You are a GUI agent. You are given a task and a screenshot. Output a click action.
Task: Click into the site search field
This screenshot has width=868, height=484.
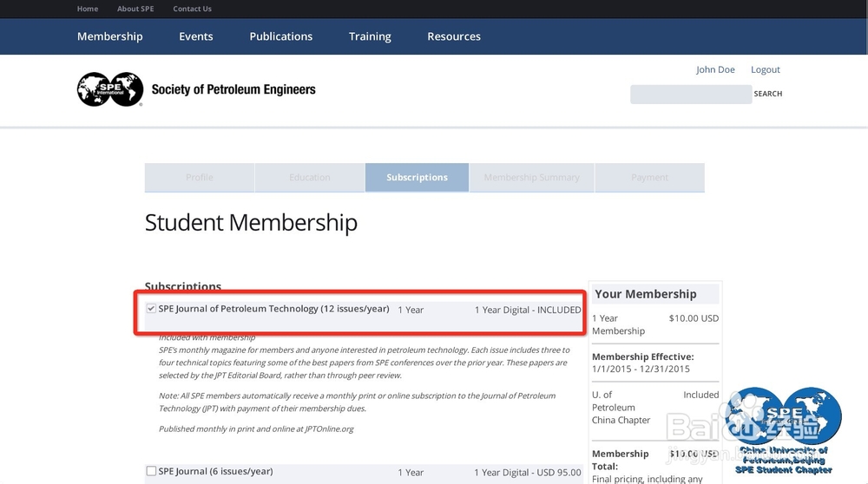690,94
